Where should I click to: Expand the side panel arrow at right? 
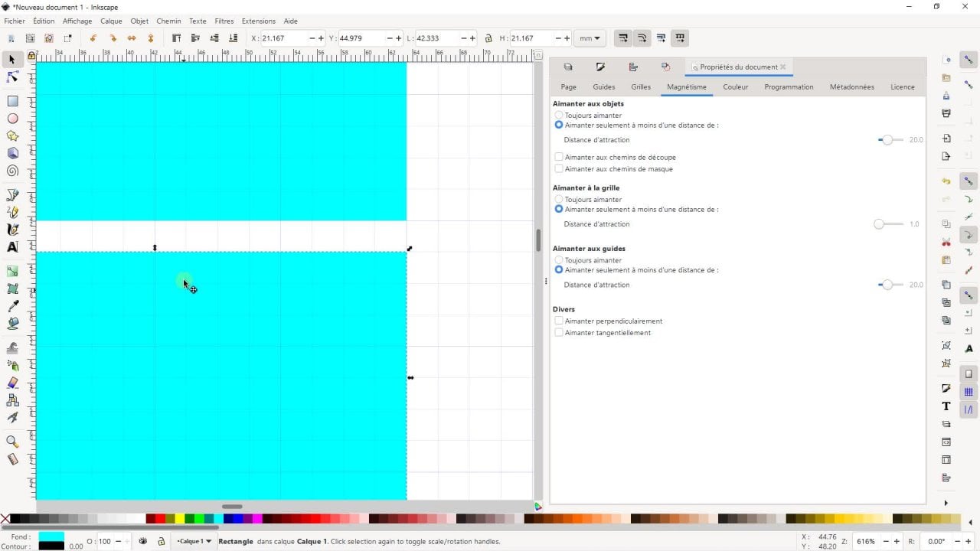[946, 503]
